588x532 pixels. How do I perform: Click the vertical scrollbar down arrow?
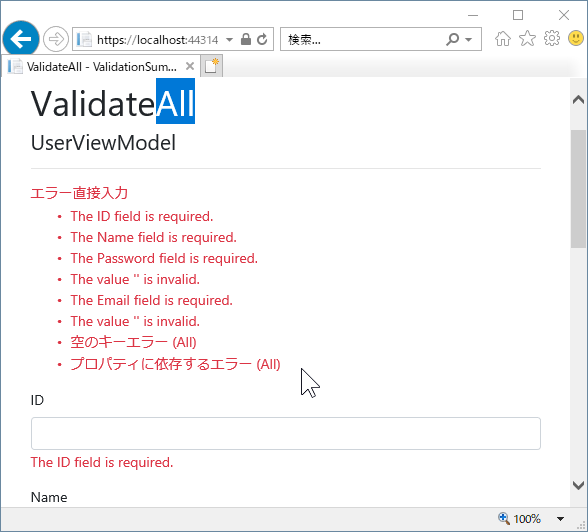click(579, 485)
